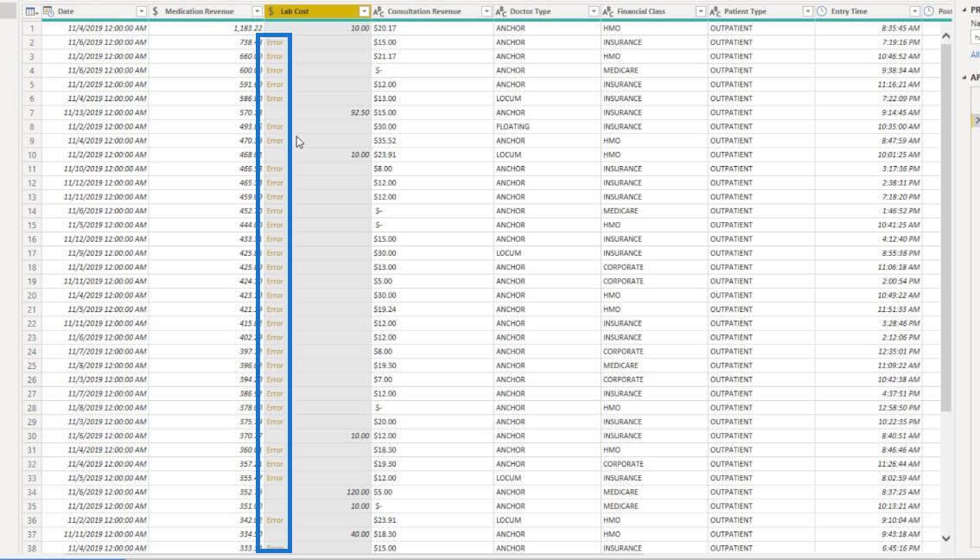Viewport: 980px width, 560px height.
Task: Click Financial Class text type icon
Action: point(608,11)
